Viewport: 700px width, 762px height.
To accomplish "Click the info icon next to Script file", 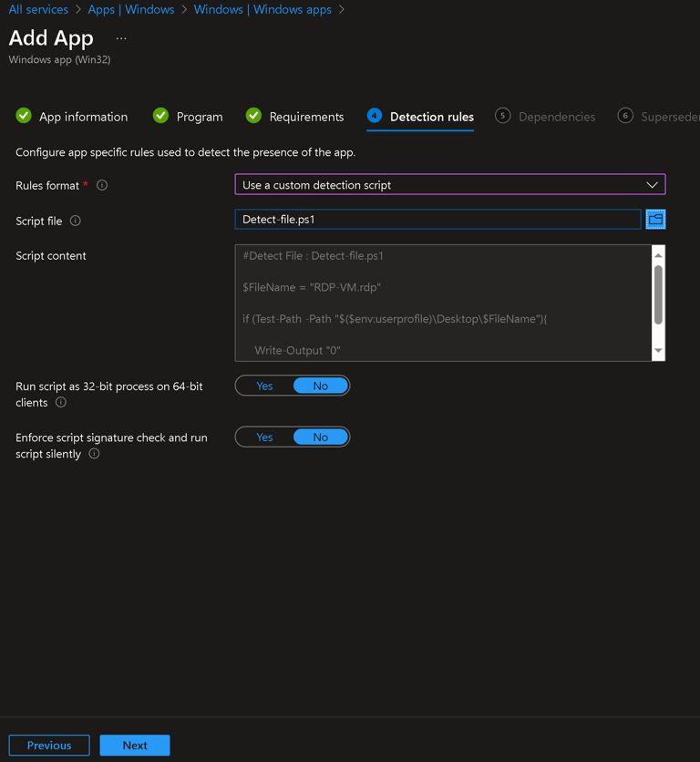I will tap(76, 221).
